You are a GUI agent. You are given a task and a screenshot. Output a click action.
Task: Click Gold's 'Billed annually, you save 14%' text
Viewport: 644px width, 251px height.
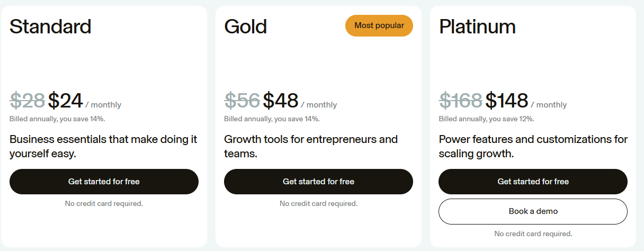[x=272, y=119]
